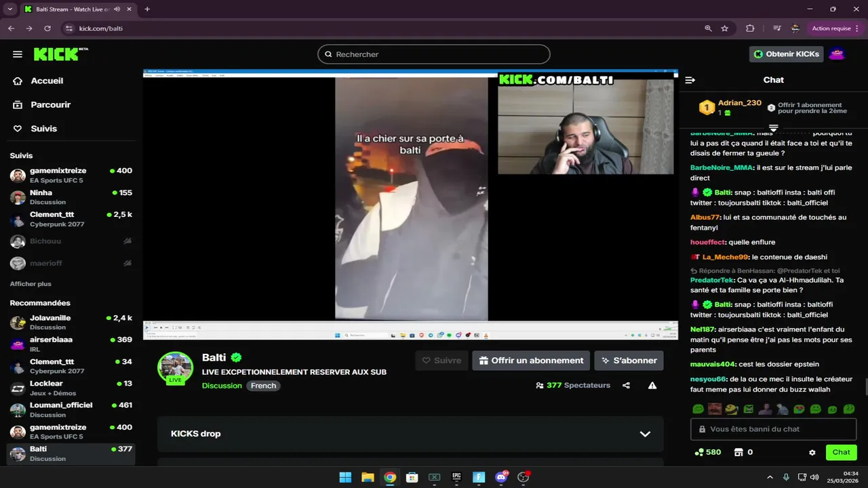The width and height of the screenshot is (868, 488).
Task: Click the share stream icon
Action: pos(626,385)
